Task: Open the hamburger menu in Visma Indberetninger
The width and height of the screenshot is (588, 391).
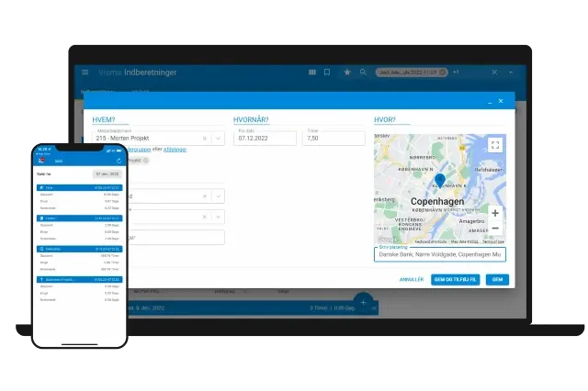Action: click(x=85, y=73)
